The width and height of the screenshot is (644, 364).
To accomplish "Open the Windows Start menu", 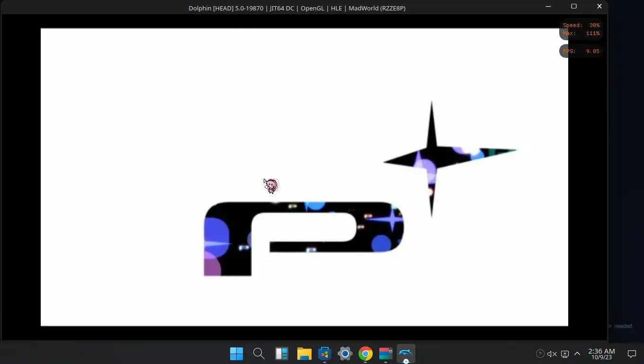I will coord(236,354).
